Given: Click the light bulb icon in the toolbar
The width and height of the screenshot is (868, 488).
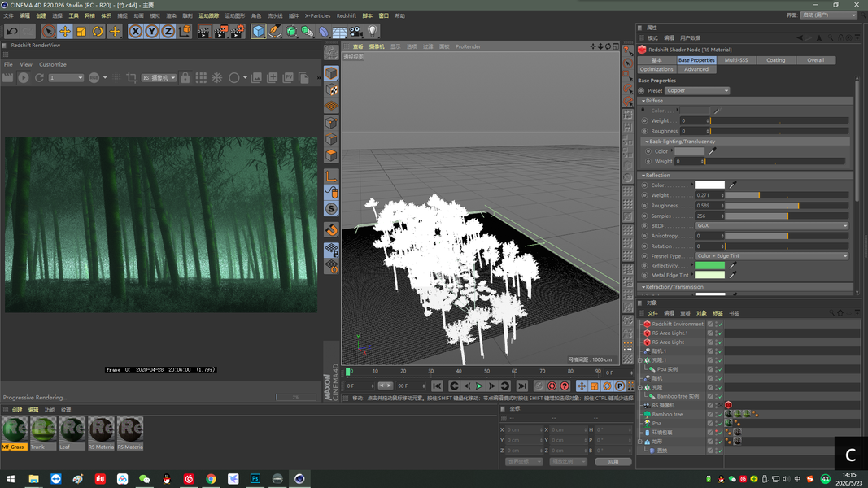Looking at the screenshot, I should 373,31.
